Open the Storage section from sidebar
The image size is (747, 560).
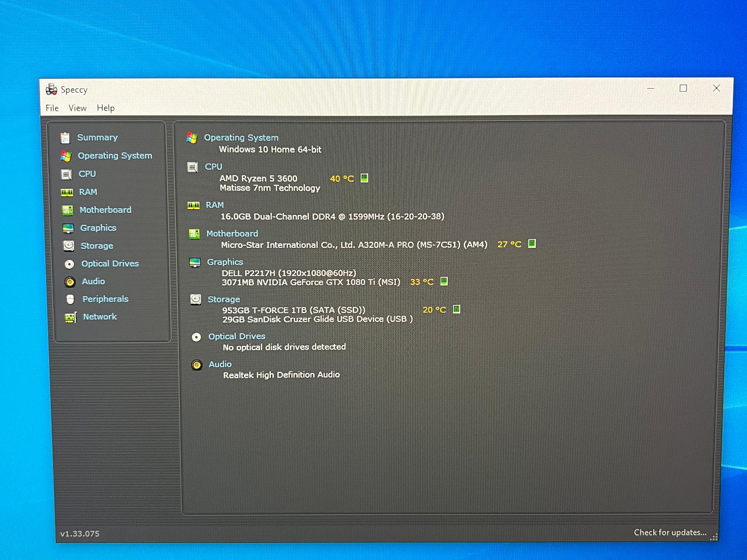point(97,246)
